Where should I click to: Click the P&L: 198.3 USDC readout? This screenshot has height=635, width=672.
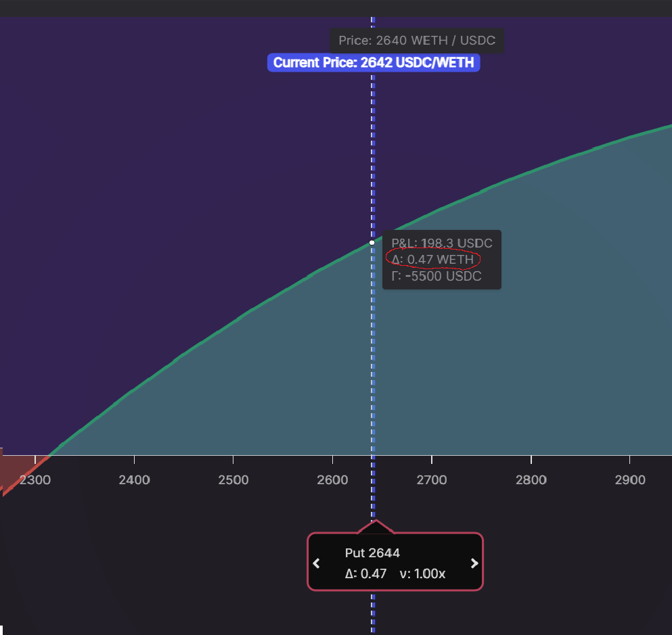[442, 243]
